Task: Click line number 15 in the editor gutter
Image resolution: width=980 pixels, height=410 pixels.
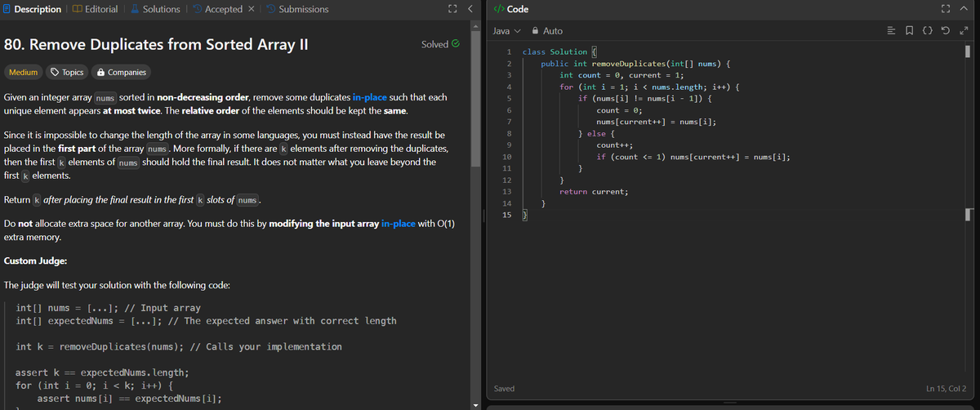Action: (506, 215)
